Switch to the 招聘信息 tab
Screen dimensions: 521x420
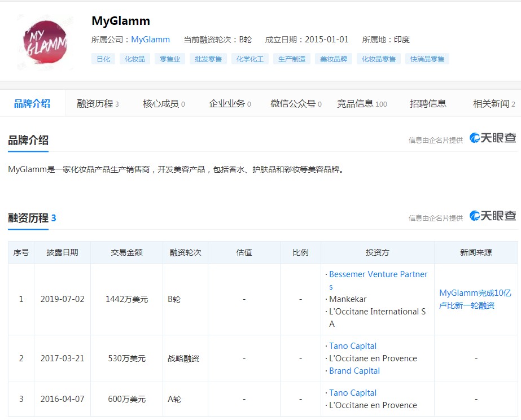pos(428,104)
